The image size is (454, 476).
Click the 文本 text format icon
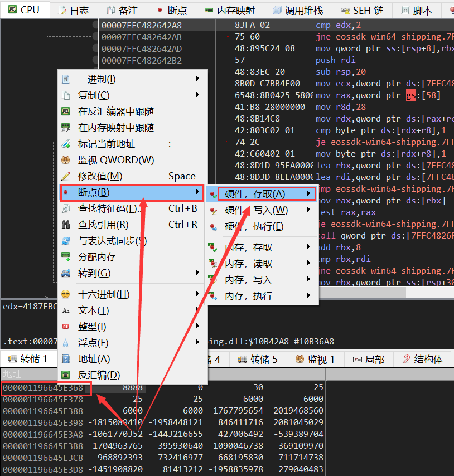coord(66,310)
